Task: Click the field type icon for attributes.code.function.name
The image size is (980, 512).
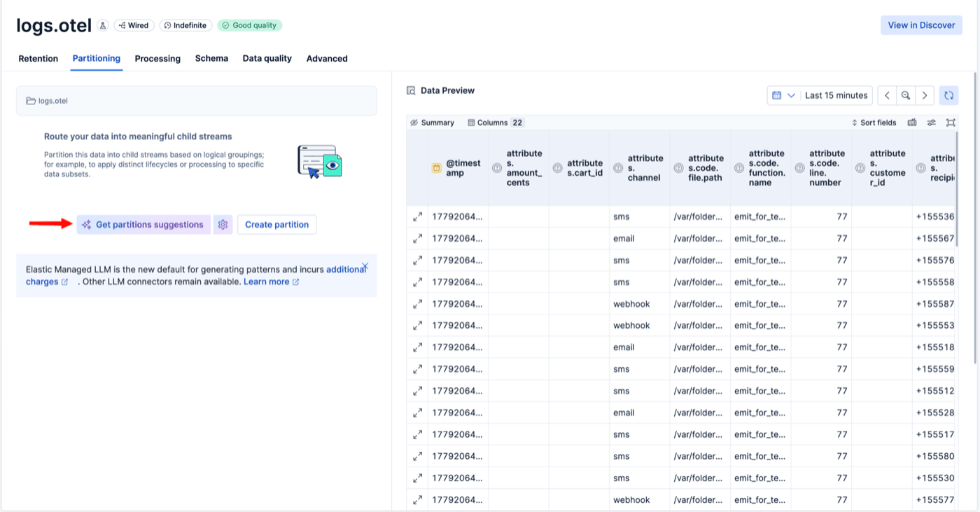Action: [x=739, y=168]
